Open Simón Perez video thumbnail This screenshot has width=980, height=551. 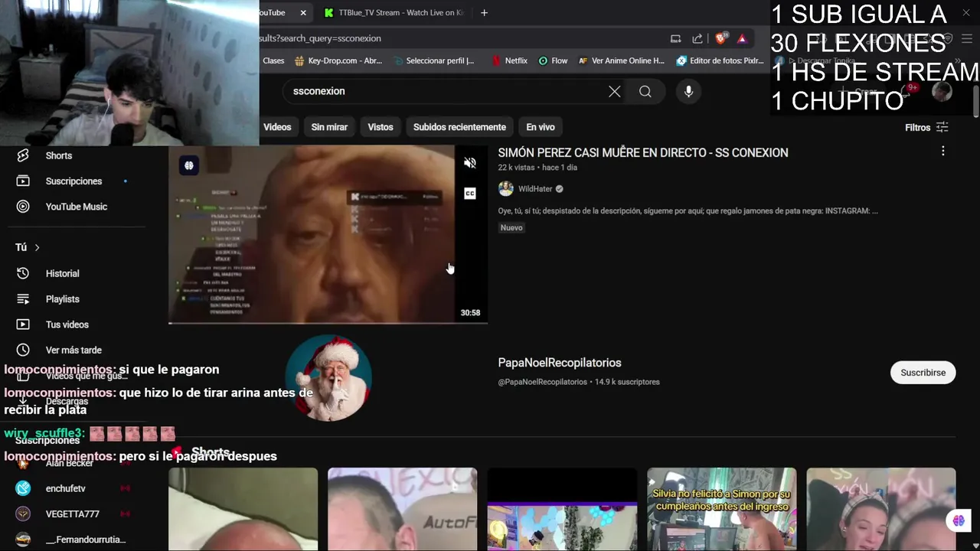[x=328, y=233]
